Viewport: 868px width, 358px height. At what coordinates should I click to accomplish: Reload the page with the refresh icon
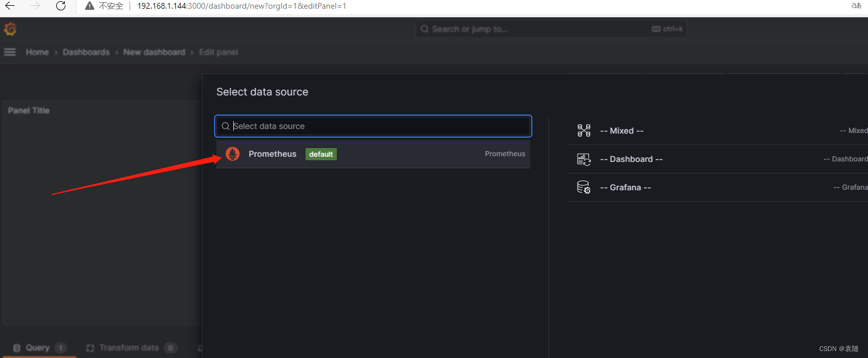pos(61,6)
